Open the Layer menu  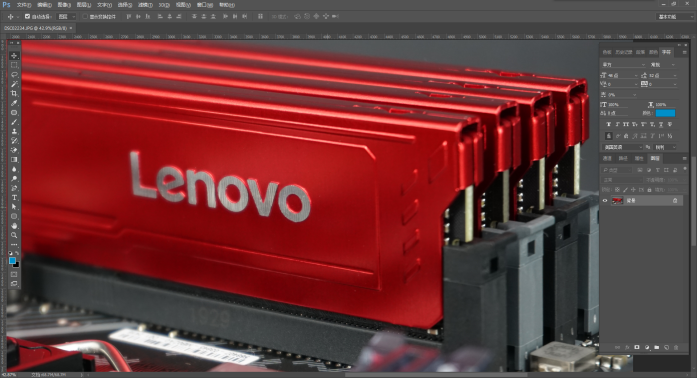pos(84,5)
